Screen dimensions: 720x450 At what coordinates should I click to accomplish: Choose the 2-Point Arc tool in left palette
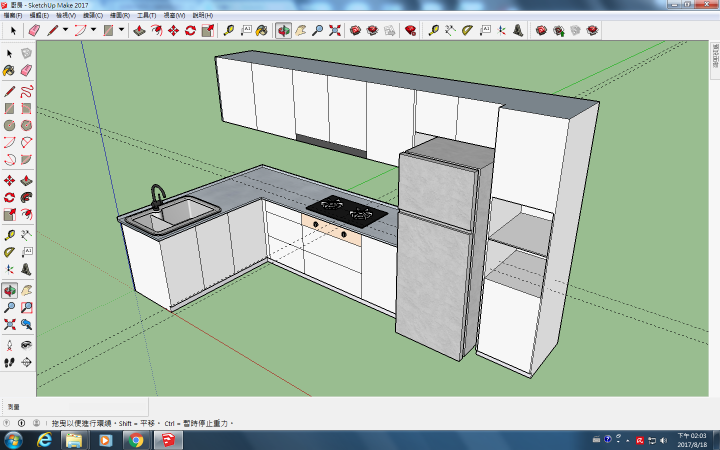[x=10, y=142]
